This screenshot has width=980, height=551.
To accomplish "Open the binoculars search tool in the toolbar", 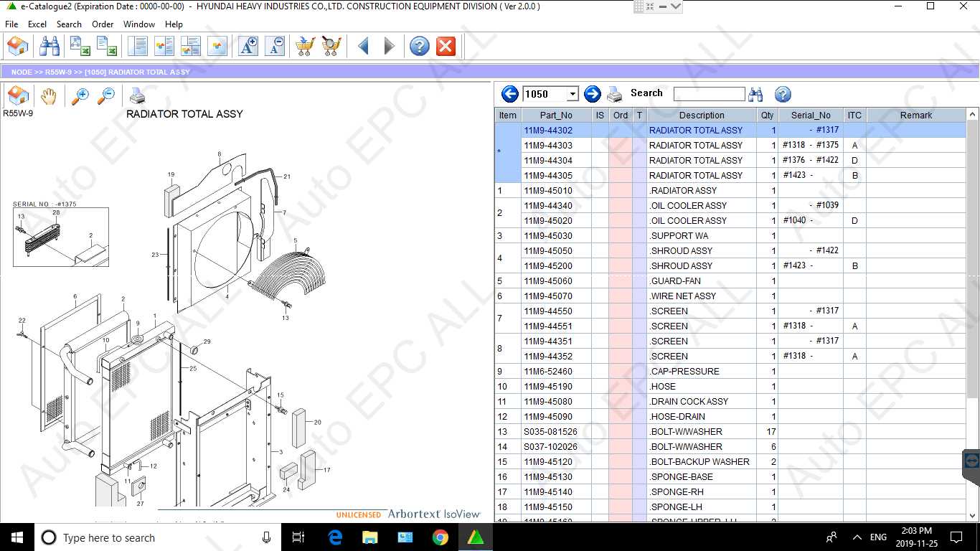I will coord(49,45).
